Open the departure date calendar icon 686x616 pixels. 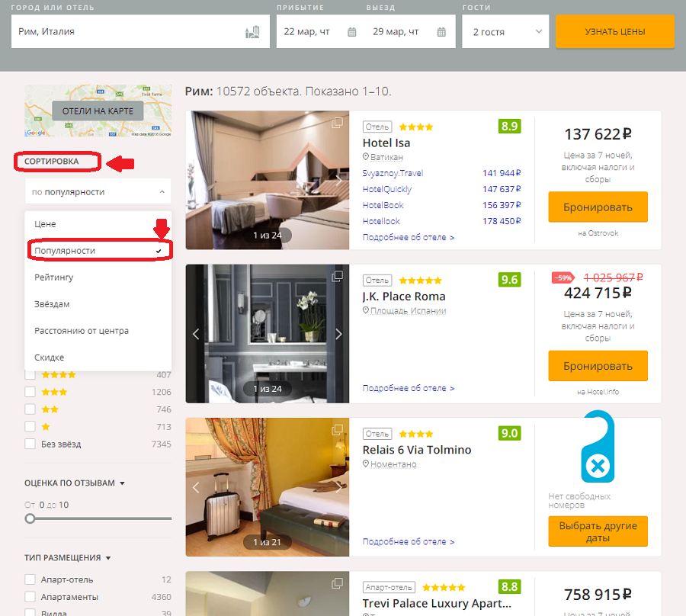(441, 32)
